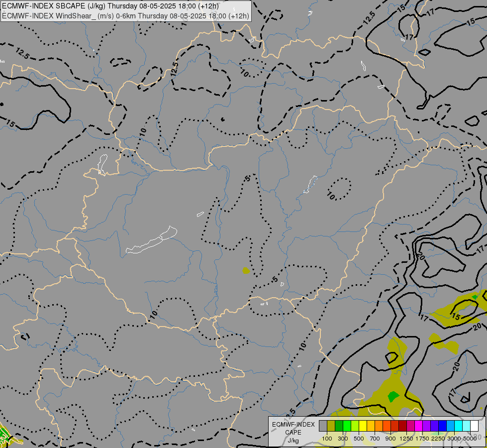
Task: Click the '1250' legend tick value
Action: click(406, 439)
